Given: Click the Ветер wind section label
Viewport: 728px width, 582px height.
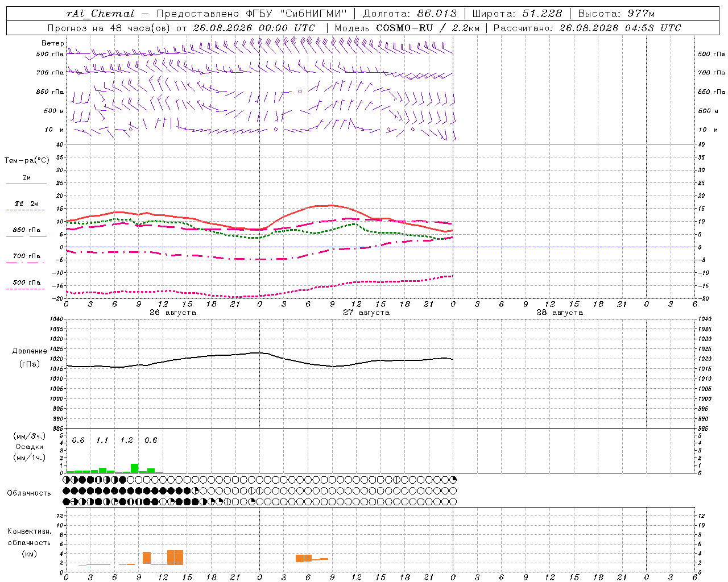Looking at the screenshot, I should click(x=52, y=43).
